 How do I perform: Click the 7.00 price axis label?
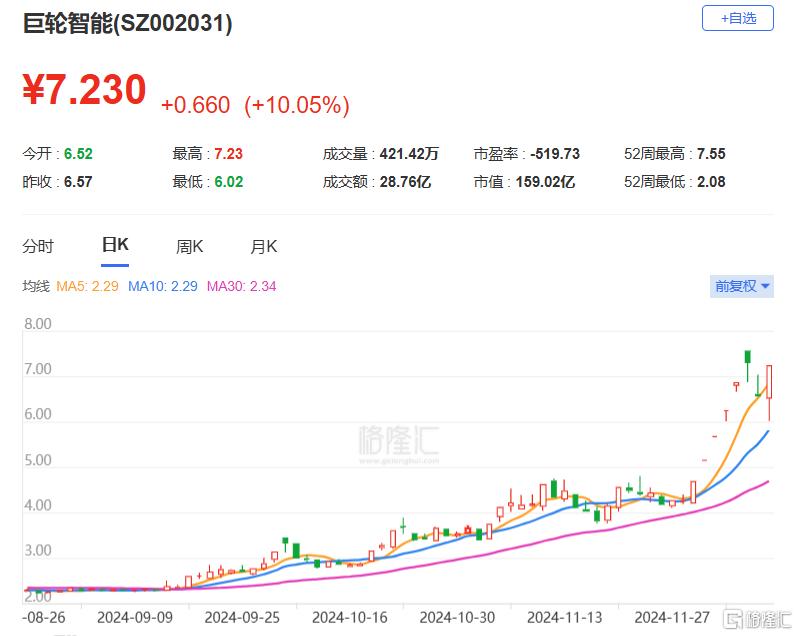[38, 369]
